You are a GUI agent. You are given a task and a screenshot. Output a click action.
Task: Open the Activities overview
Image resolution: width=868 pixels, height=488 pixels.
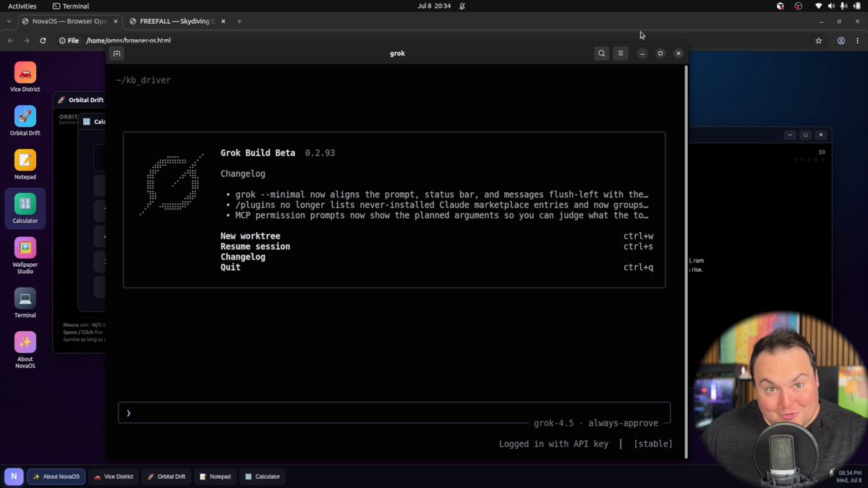pyautogui.click(x=22, y=6)
